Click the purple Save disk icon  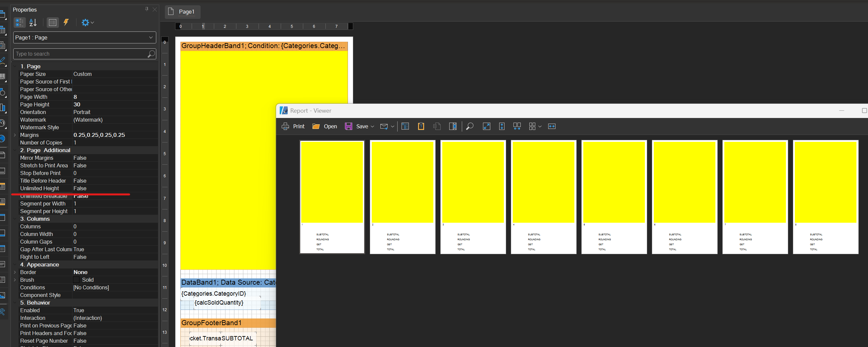coord(348,126)
